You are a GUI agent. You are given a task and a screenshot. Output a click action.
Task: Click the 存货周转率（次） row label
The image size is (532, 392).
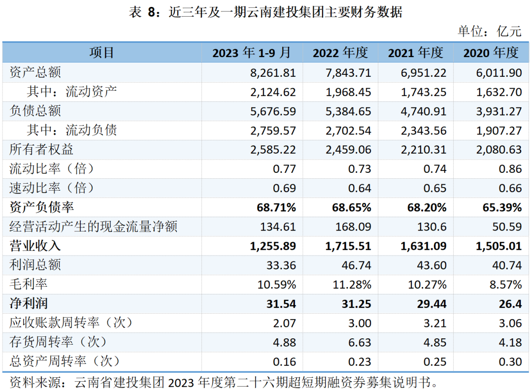click(x=58, y=342)
